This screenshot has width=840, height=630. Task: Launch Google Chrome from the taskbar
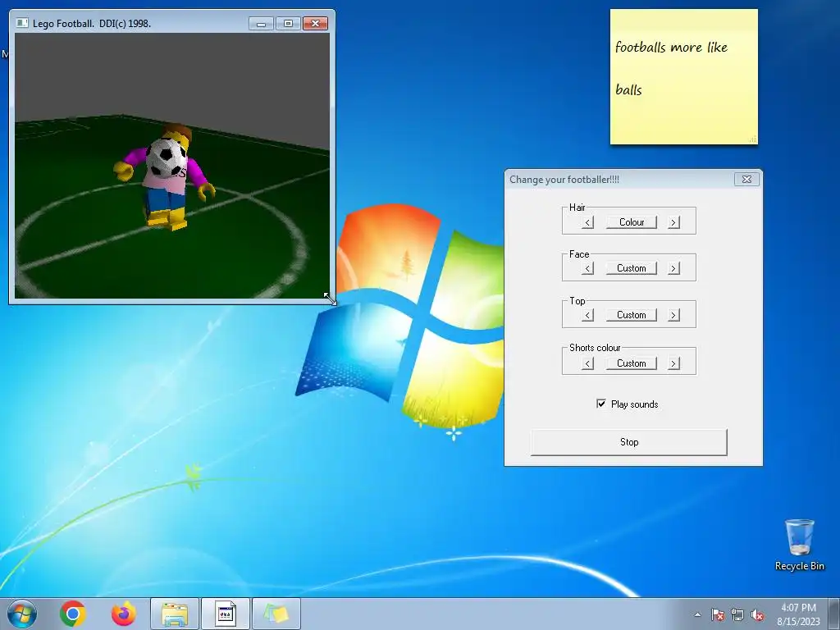(x=73, y=614)
